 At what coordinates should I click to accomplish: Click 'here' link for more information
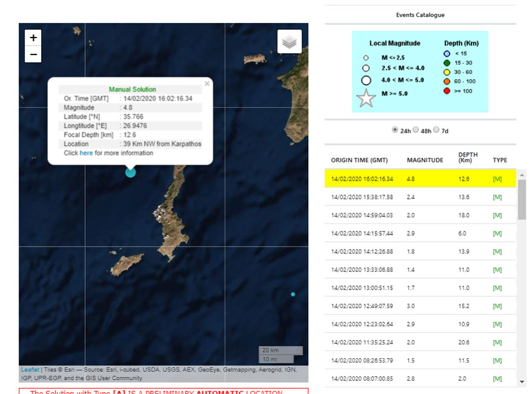[x=86, y=153]
